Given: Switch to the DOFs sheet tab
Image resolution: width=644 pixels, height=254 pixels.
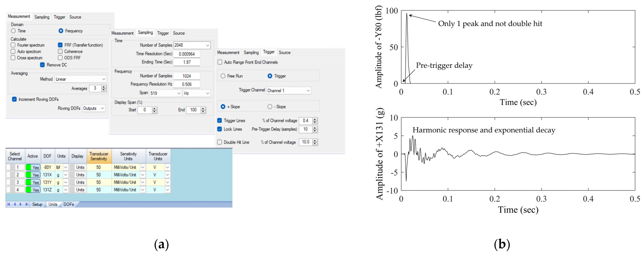Looking at the screenshot, I should click(69, 204).
